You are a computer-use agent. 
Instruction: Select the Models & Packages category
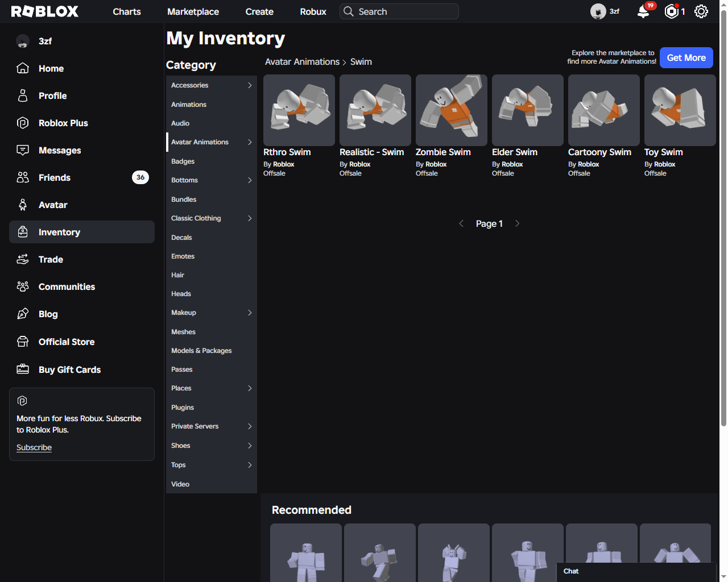click(x=212, y=351)
